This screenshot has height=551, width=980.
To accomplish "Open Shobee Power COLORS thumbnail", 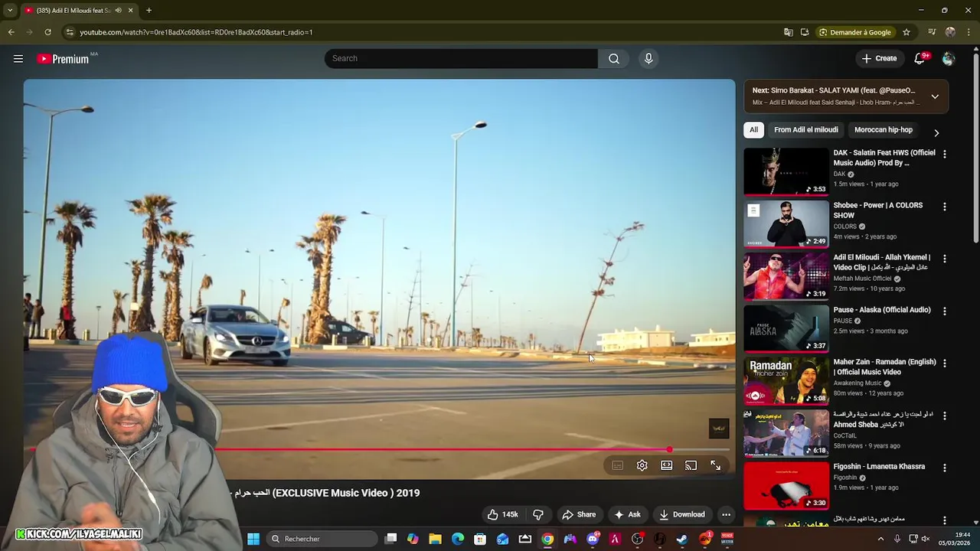I will tap(786, 224).
